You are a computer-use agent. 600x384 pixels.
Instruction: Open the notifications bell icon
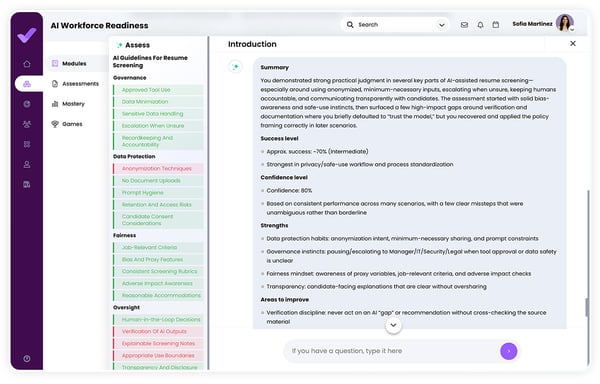[x=480, y=25]
